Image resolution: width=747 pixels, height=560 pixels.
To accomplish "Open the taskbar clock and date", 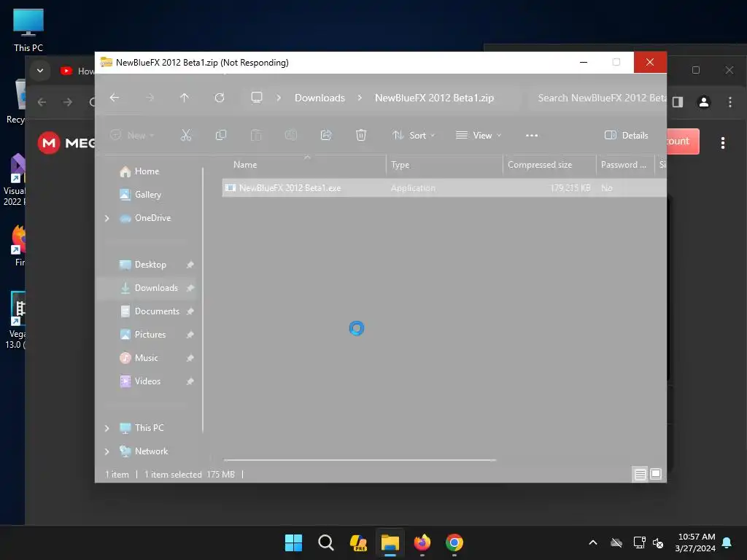I will 695,542.
